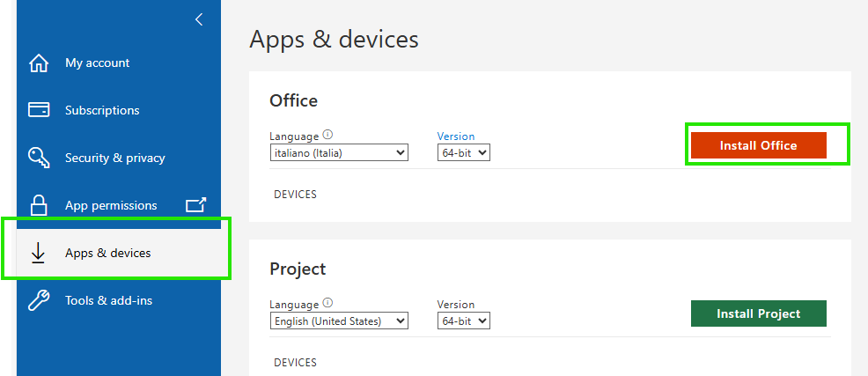Click the Version label in the Project section
868x376 pixels.
456,305
